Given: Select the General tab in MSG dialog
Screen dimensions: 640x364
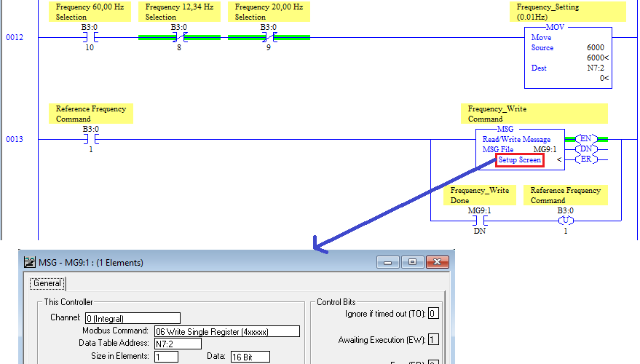Looking at the screenshot, I should (47, 283).
